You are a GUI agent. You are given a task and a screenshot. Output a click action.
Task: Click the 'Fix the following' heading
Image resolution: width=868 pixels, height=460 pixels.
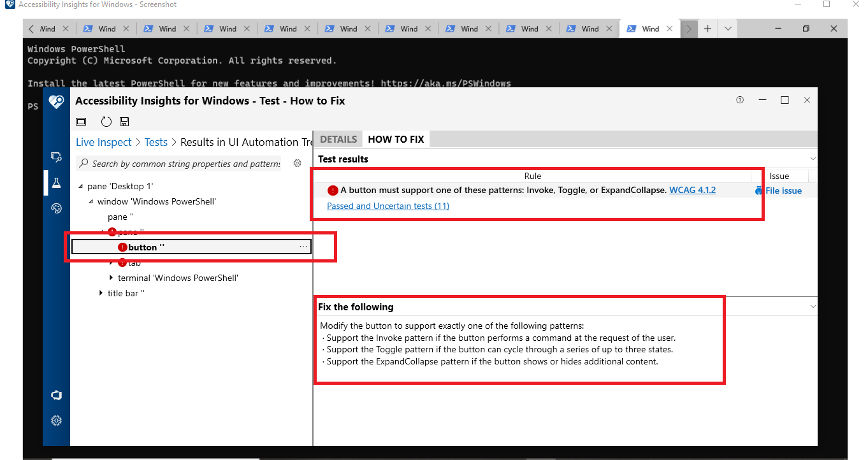click(x=356, y=306)
